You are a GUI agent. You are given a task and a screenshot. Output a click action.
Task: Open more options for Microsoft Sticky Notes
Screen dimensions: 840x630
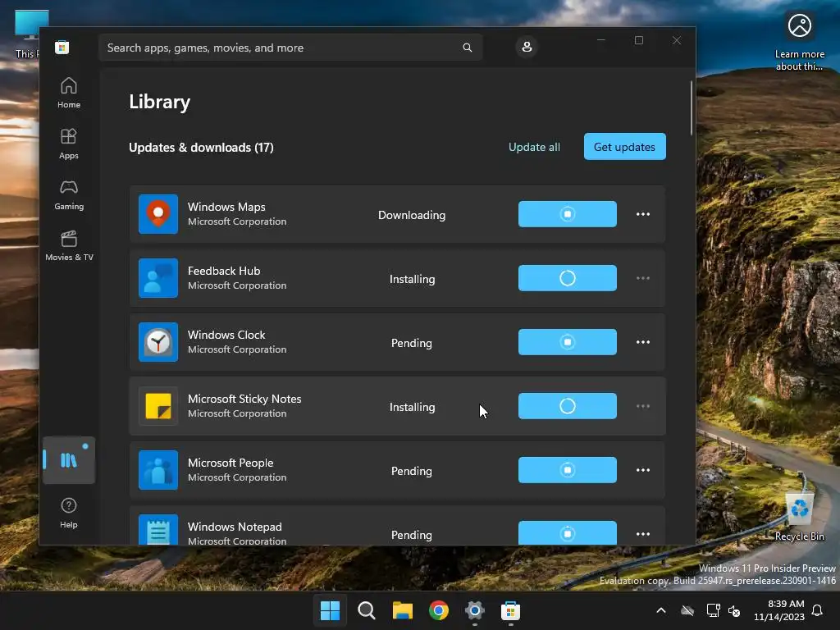tap(643, 406)
